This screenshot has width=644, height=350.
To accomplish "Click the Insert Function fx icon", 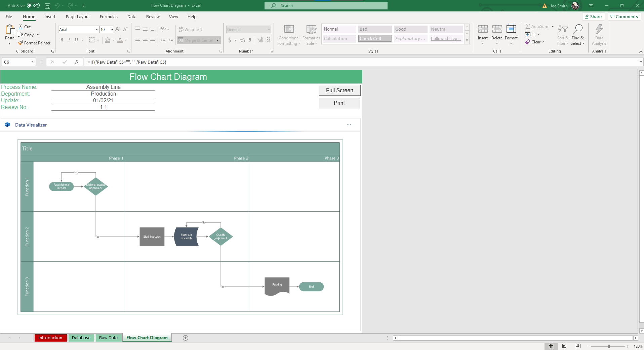I will [77, 62].
